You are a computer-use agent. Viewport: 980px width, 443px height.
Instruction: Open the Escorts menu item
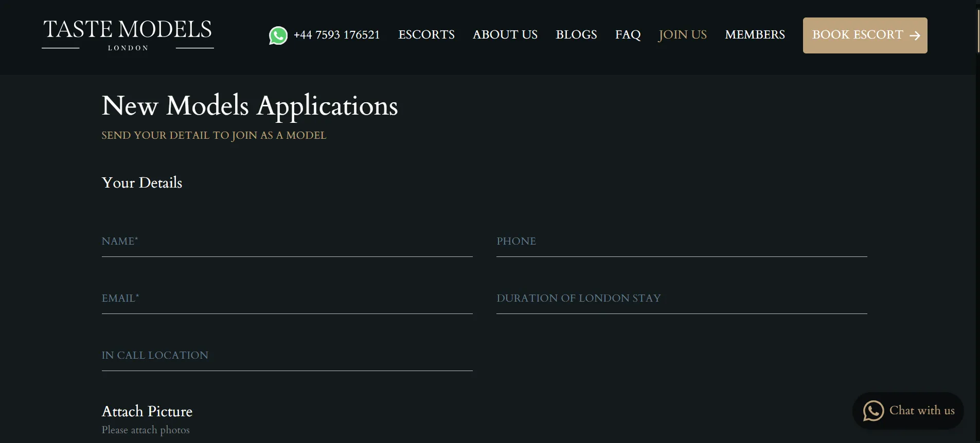click(x=426, y=35)
